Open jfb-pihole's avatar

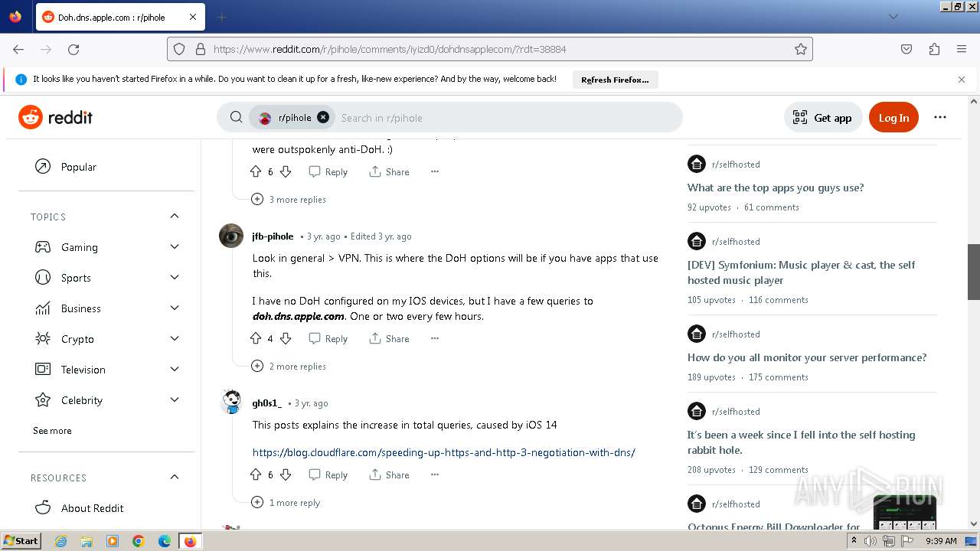coord(231,236)
